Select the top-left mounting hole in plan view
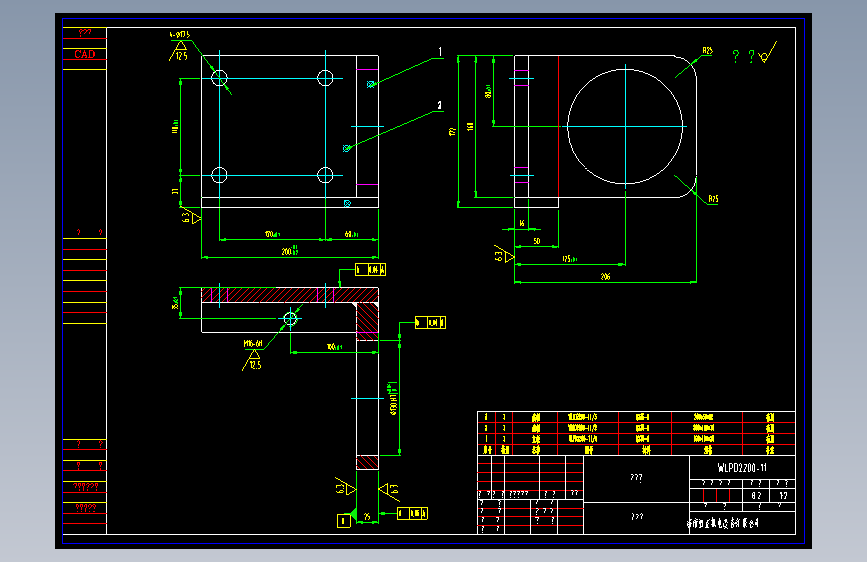Image resolution: width=867 pixels, height=562 pixels. [x=220, y=78]
